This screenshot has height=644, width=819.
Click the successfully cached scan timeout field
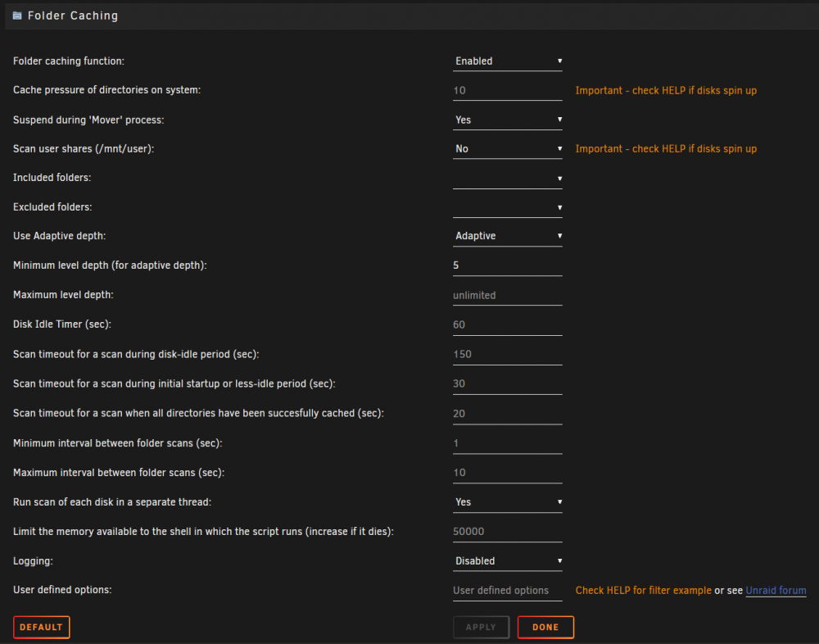pos(507,414)
